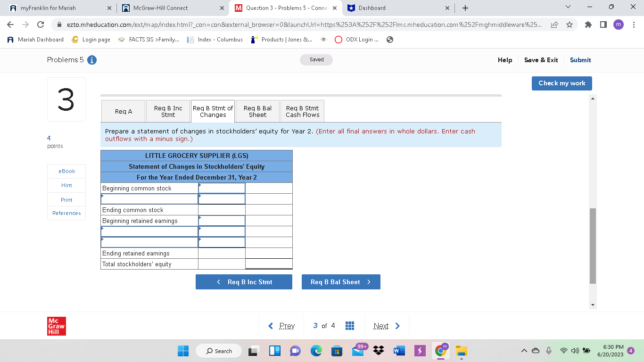Advance with the Req B Bal Sheet button

(x=341, y=282)
